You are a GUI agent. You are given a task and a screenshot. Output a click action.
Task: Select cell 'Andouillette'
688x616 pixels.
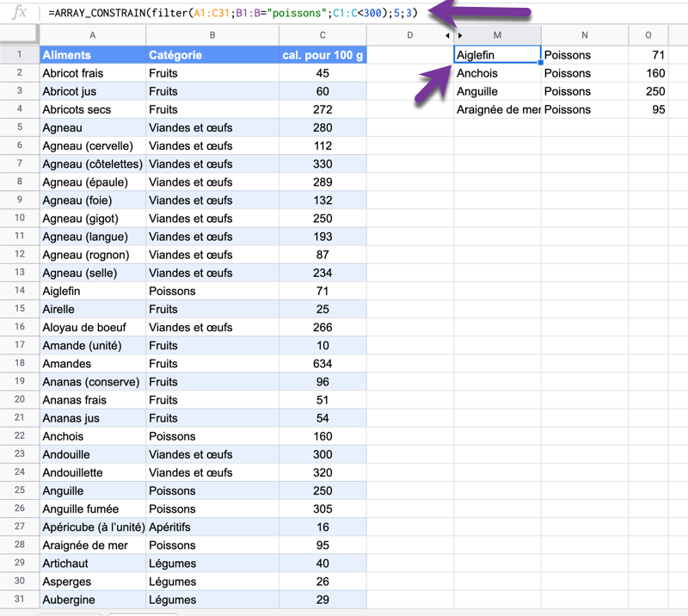pyautogui.click(x=93, y=472)
